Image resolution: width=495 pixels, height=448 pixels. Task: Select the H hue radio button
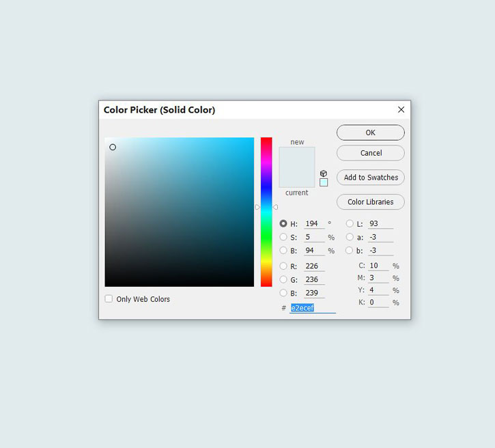(283, 223)
